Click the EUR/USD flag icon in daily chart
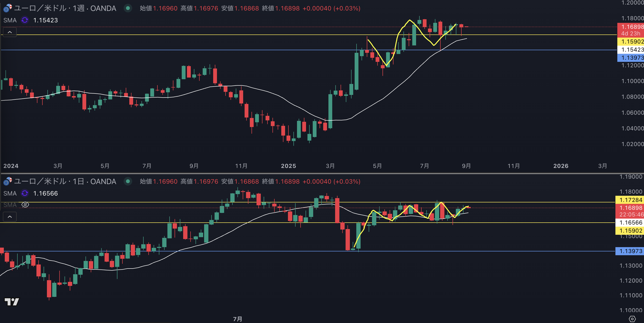This screenshot has width=644, height=323. click(x=7, y=181)
